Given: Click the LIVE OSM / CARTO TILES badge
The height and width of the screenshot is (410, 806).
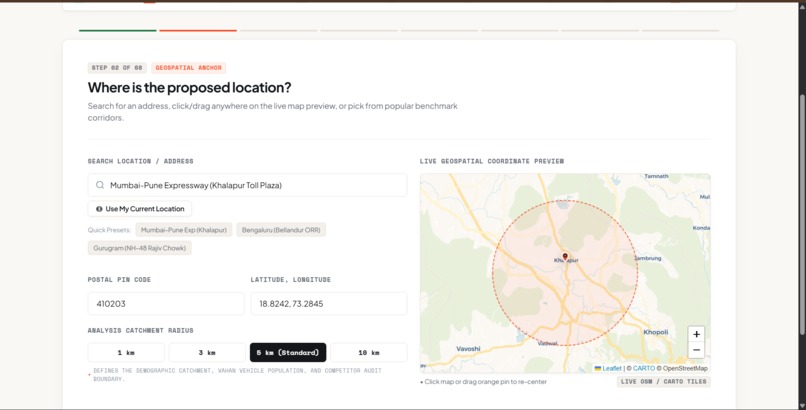Looking at the screenshot, I should coord(664,382).
